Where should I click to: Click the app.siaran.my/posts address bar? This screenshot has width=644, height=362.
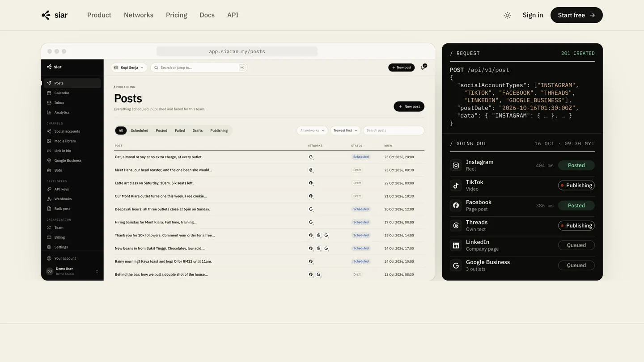[237, 51]
